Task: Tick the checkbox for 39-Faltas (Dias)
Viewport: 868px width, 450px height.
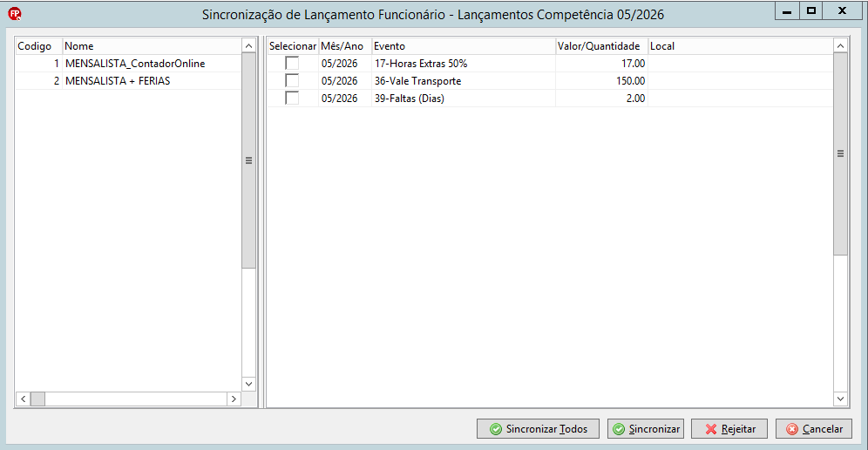Action: point(292,98)
